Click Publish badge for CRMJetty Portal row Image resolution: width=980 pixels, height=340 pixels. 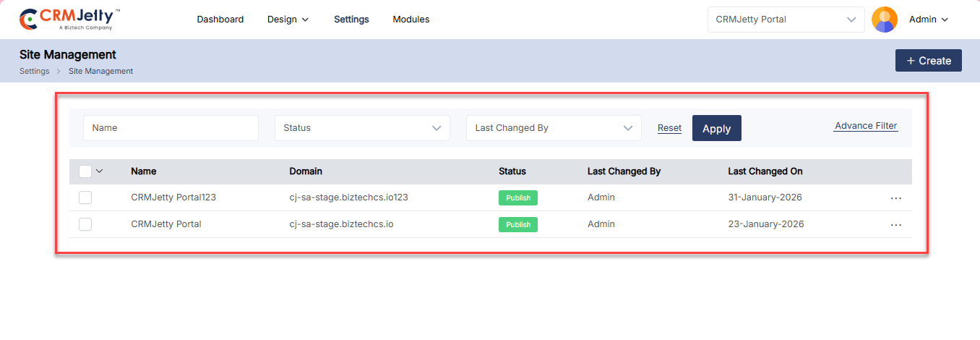click(x=517, y=225)
